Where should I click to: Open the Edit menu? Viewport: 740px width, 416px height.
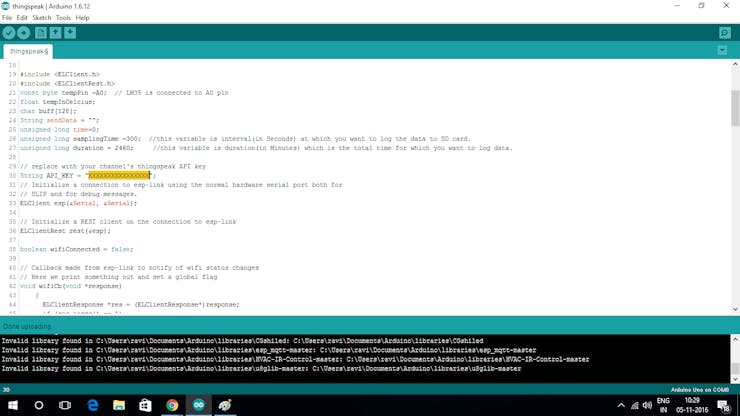[22, 17]
